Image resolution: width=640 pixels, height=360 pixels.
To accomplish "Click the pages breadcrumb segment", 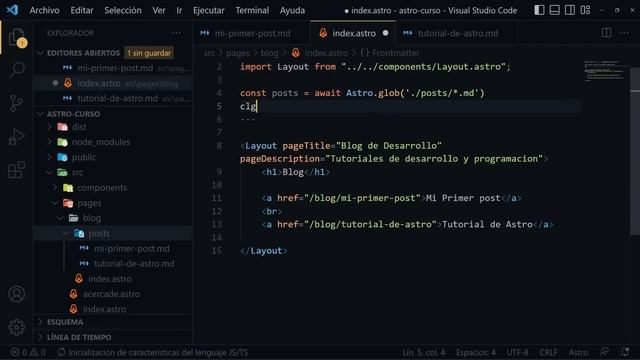I will tap(238, 53).
